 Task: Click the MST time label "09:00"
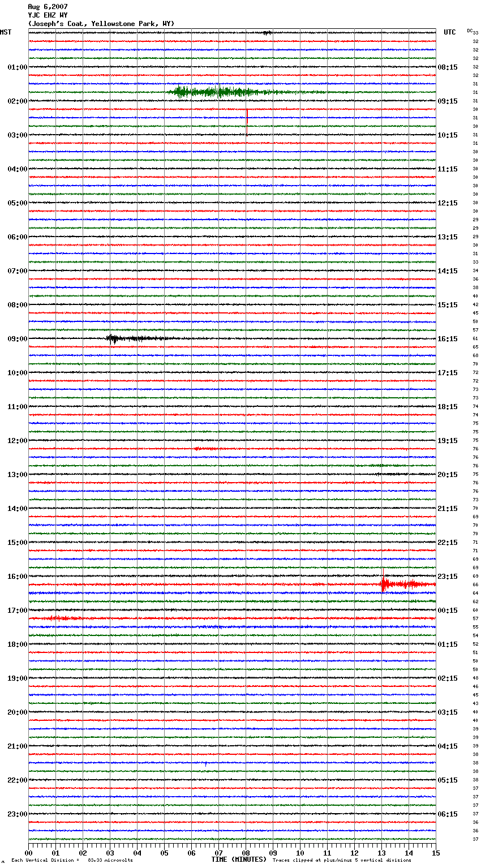click(18, 339)
